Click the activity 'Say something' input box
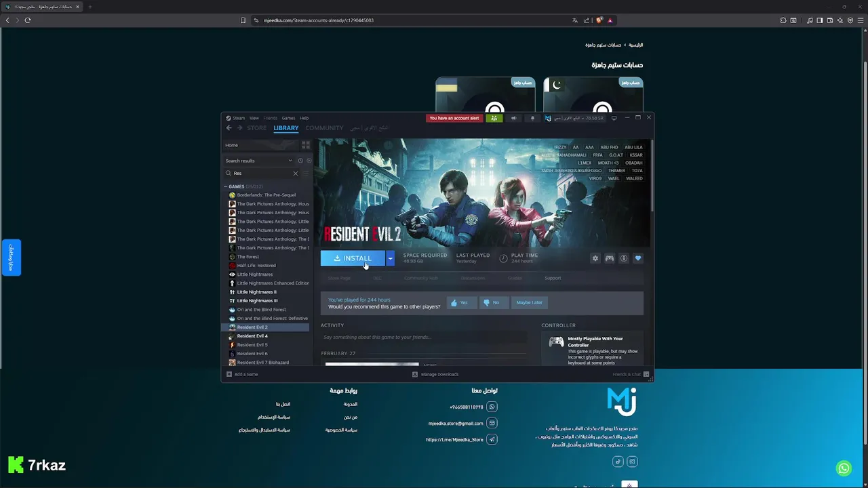 click(x=423, y=337)
